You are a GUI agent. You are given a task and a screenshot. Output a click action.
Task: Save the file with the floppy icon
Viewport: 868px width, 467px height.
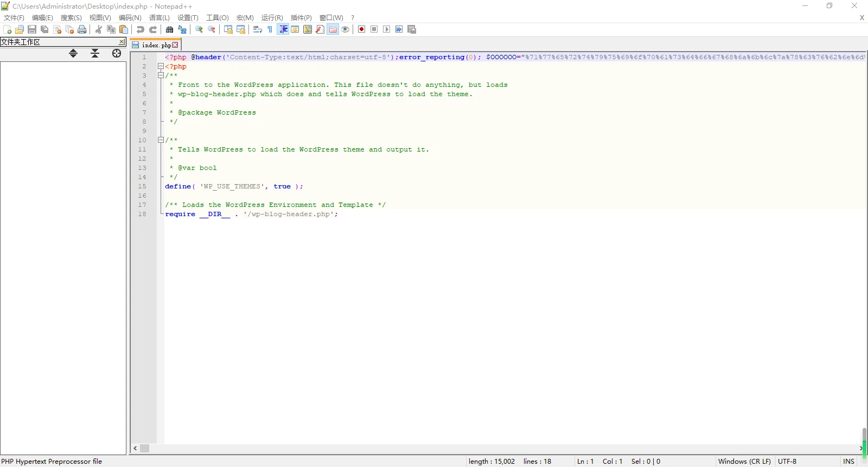32,29
